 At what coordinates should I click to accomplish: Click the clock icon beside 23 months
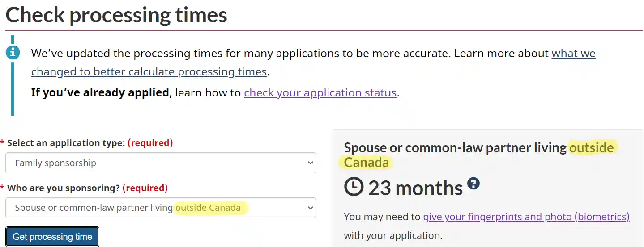(354, 188)
